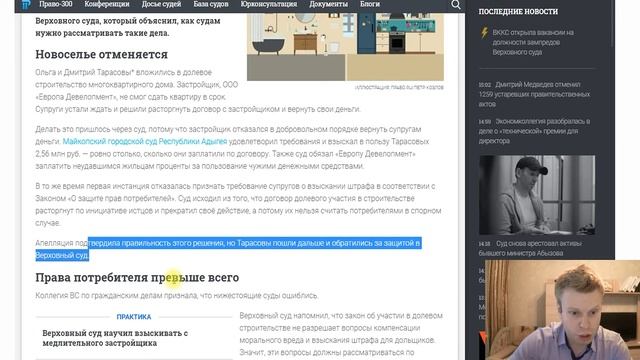The width and height of the screenshot is (640, 360).
Task: Open the Блоги section
Action: point(369,4)
